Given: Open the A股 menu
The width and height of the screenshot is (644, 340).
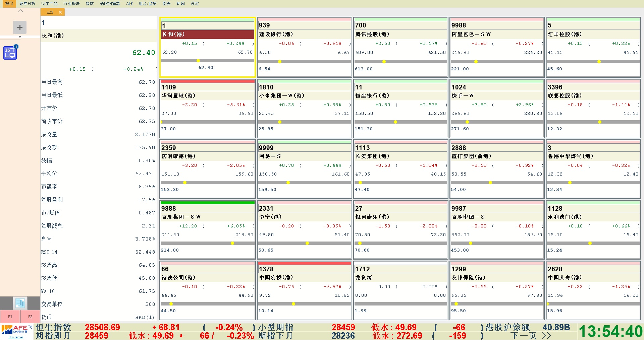Looking at the screenshot, I should [129, 4].
